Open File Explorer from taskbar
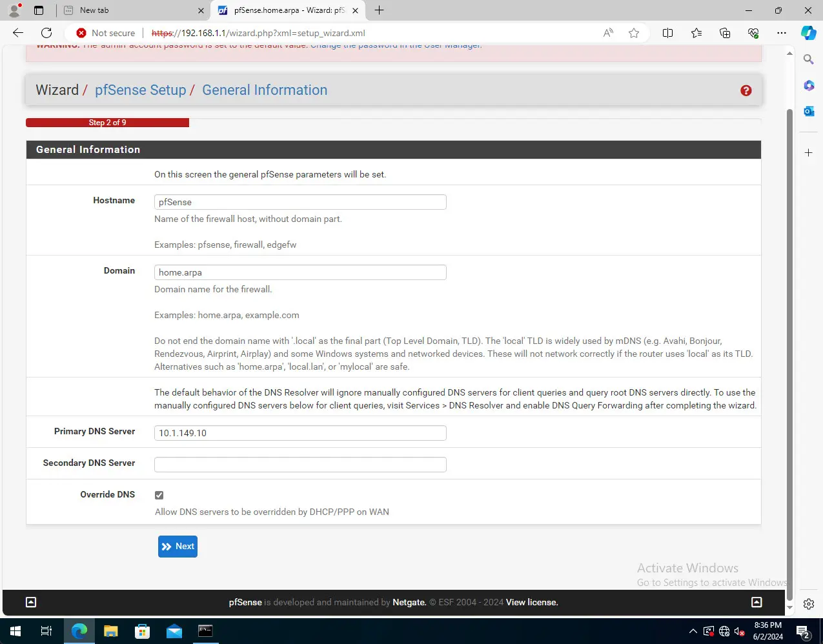The image size is (823, 644). tap(111, 631)
